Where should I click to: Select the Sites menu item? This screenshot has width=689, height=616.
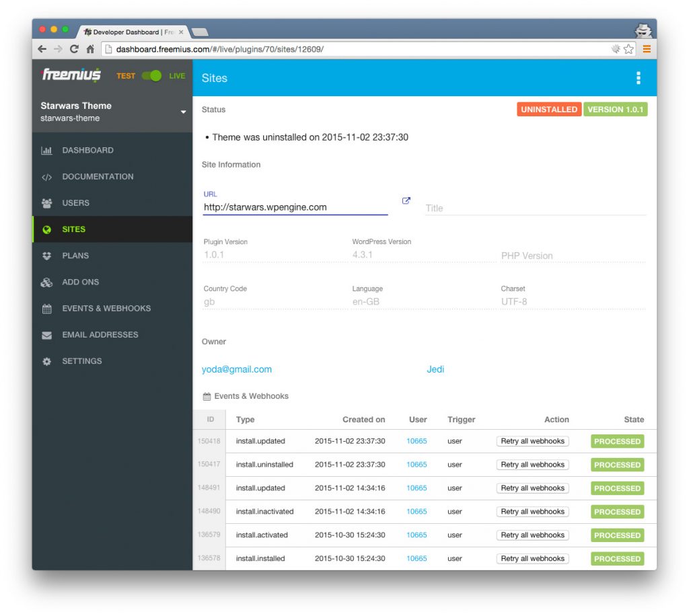[112, 229]
